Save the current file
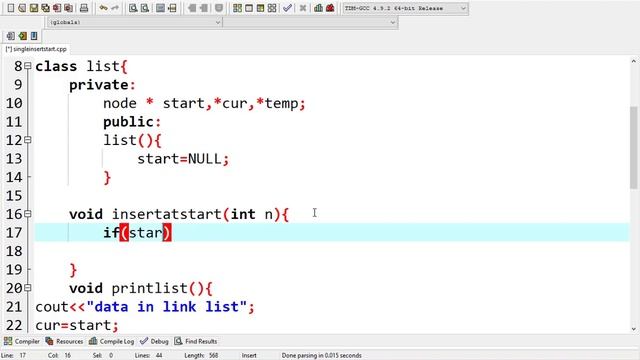640x360 pixels. click(x=34, y=8)
